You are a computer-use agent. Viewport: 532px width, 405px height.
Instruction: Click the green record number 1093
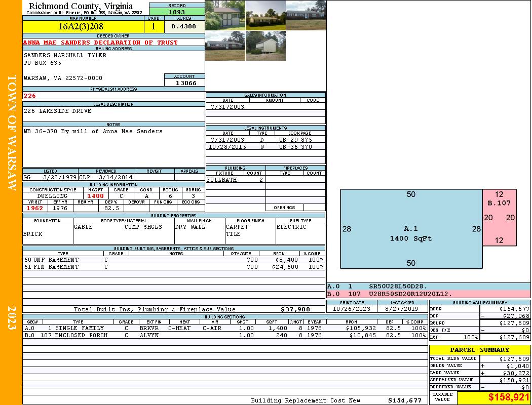(x=176, y=12)
